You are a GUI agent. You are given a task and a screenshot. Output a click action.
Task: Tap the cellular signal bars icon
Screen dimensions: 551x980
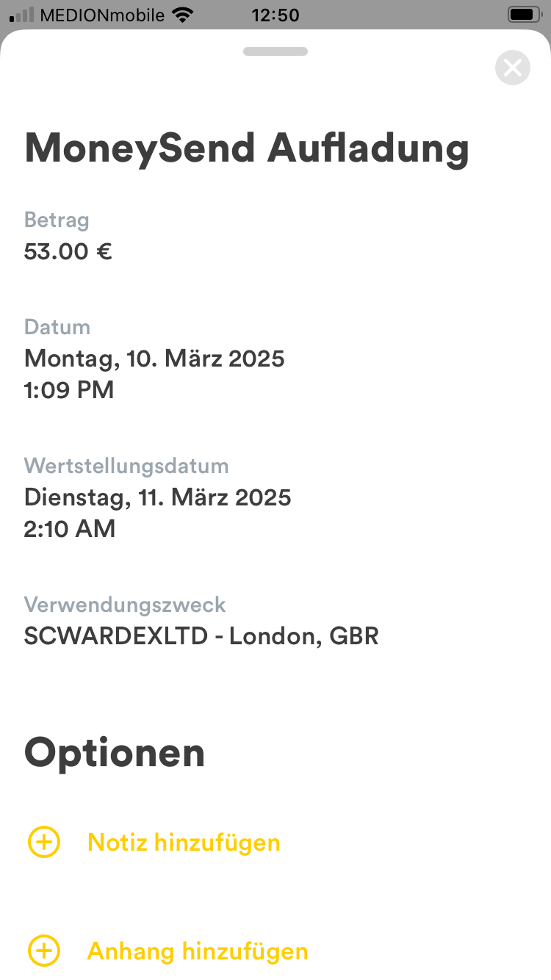pyautogui.click(x=22, y=15)
